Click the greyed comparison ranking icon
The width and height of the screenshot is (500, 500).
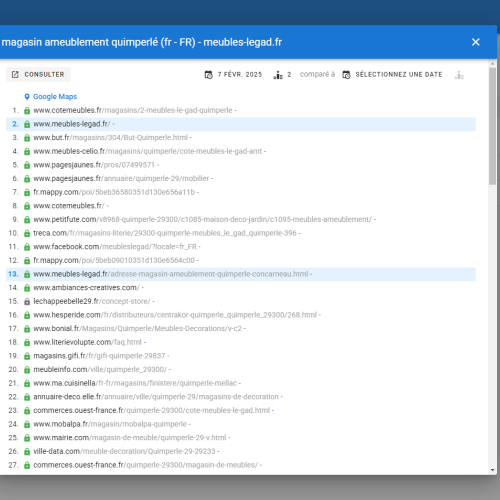tap(459, 75)
